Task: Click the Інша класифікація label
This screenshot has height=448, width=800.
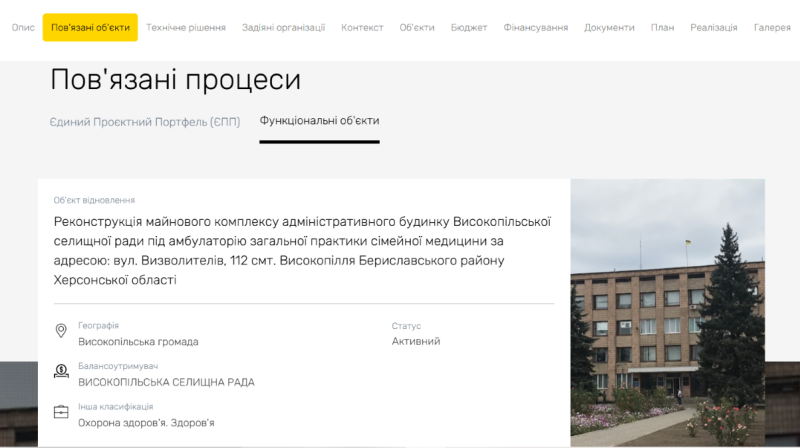Action: (x=115, y=407)
